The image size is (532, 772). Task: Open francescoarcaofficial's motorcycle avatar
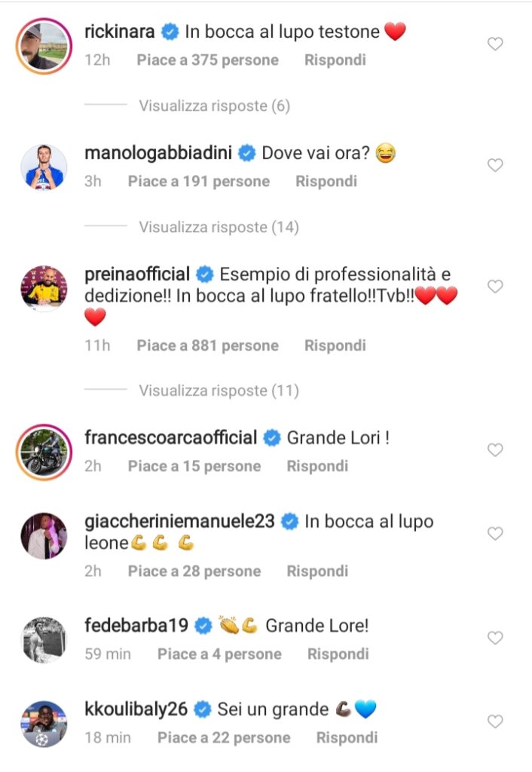pos(43,451)
